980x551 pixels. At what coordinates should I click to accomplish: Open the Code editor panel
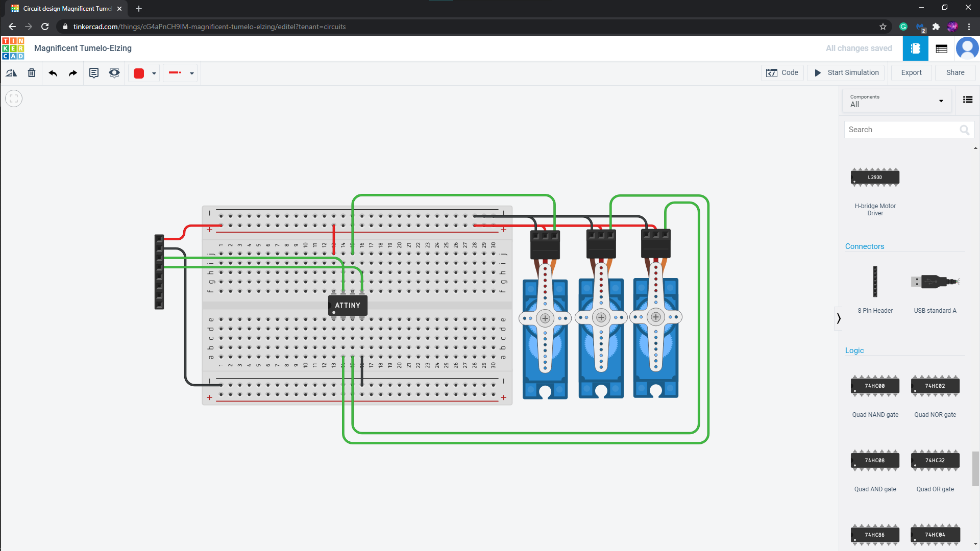pyautogui.click(x=783, y=72)
